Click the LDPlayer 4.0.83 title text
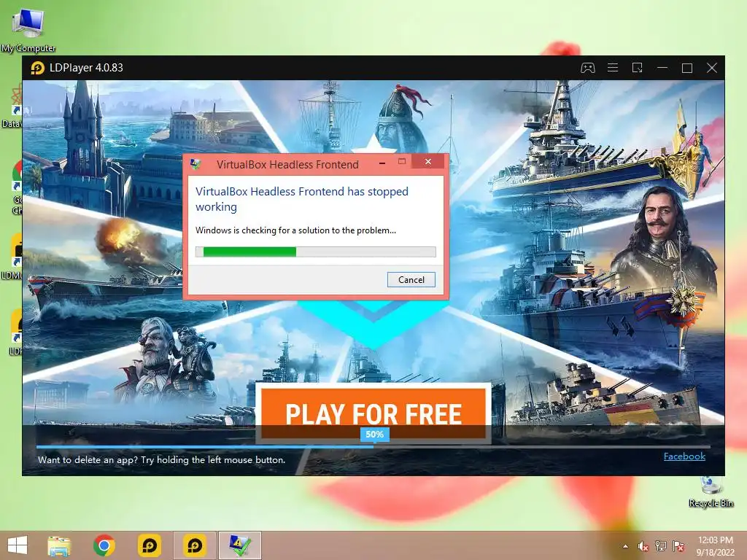 click(86, 68)
